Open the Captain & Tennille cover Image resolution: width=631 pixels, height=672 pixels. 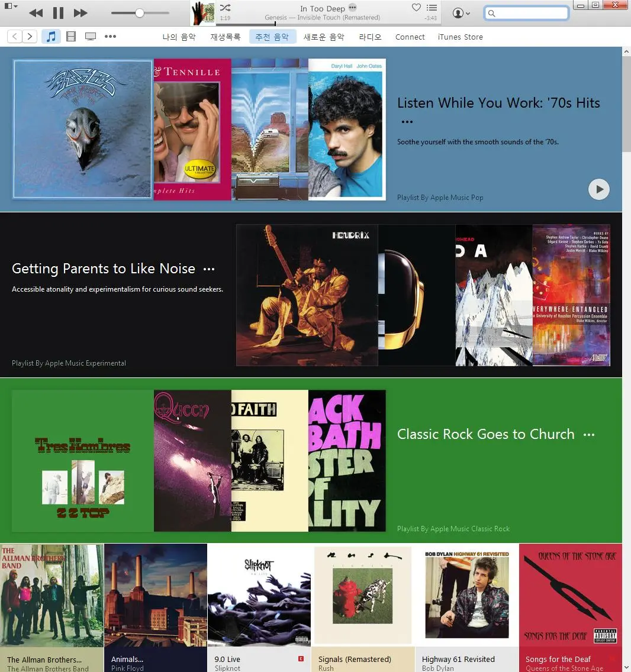tap(192, 130)
